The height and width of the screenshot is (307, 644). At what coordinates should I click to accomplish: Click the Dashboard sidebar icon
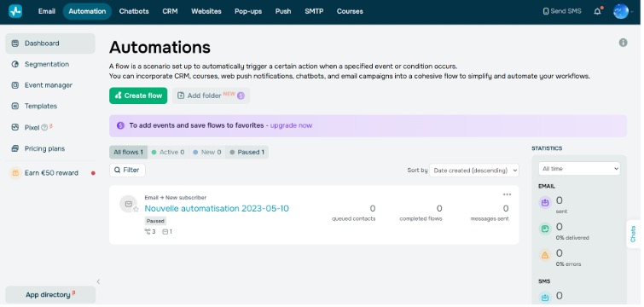tap(15, 43)
